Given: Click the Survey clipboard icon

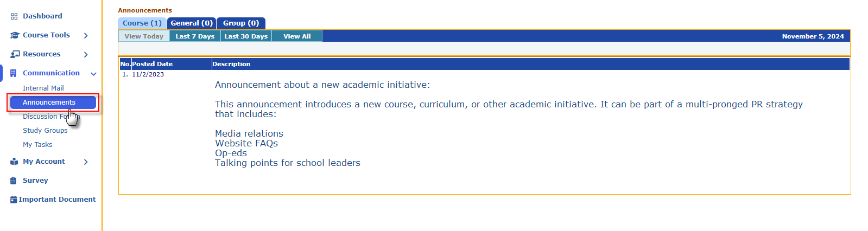Looking at the screenshot, I should (14, 181).
